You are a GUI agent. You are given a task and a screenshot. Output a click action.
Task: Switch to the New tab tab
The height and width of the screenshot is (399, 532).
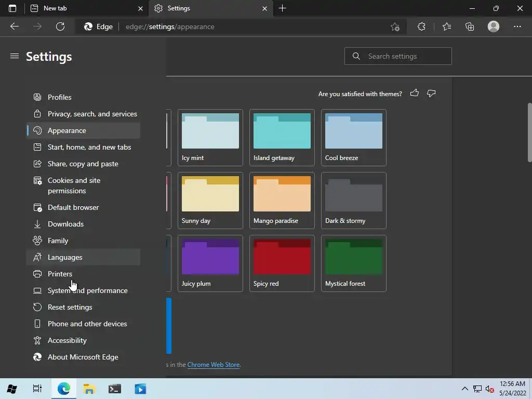(x=86, y=8)
